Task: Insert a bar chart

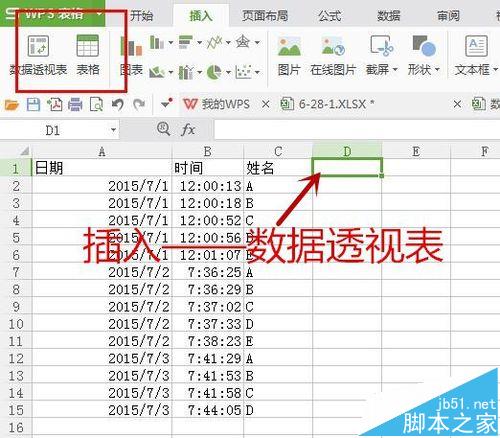Action: [186, 42]
